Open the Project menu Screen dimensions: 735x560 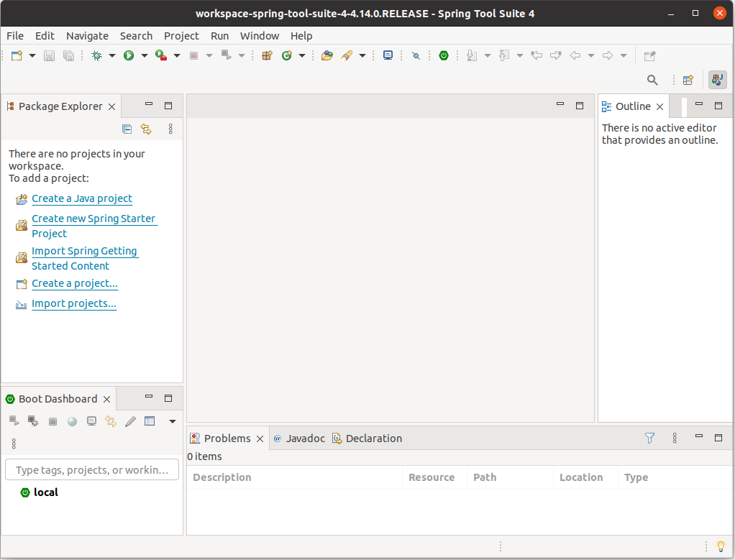coord(181,36)
